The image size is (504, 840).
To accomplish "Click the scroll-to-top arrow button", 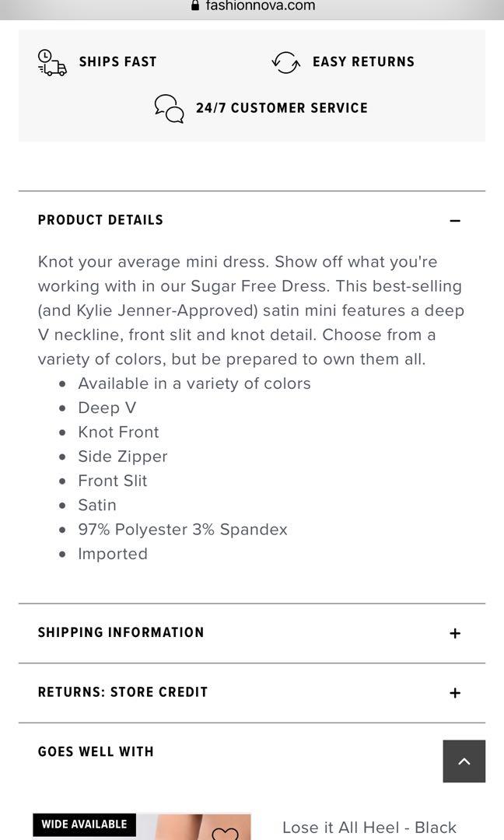I will tap(464, 761).
